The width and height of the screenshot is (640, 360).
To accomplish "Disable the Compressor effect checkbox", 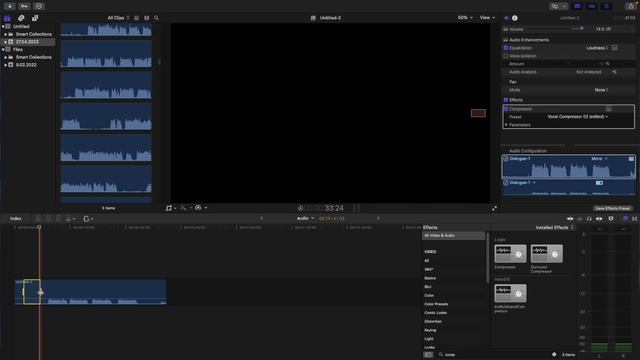I will [x=506, y=109].
